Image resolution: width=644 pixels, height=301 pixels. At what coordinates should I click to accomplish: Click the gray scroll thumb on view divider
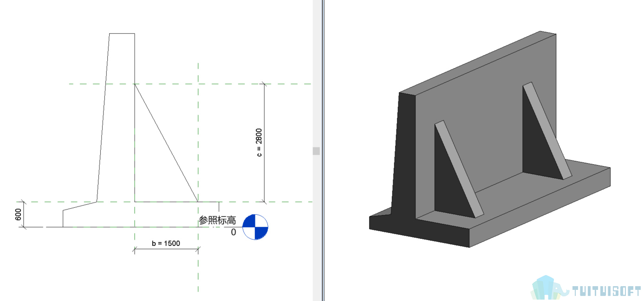coord(316,151)
